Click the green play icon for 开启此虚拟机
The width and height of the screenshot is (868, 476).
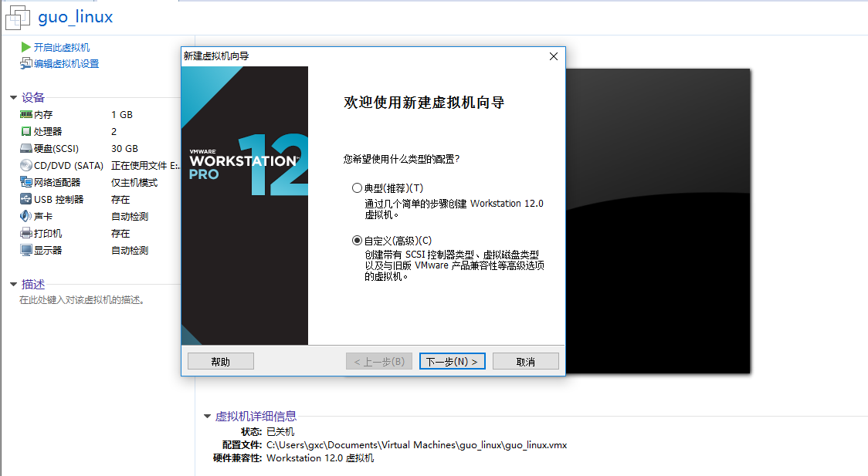pos(25,48)
